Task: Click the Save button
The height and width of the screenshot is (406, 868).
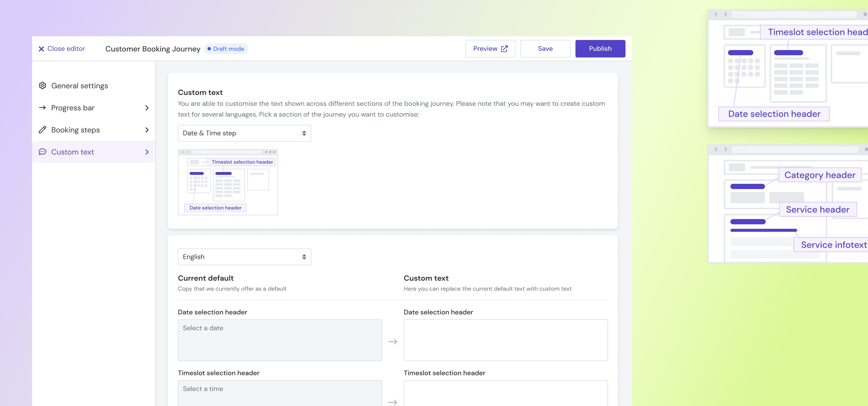Action: 545,49
